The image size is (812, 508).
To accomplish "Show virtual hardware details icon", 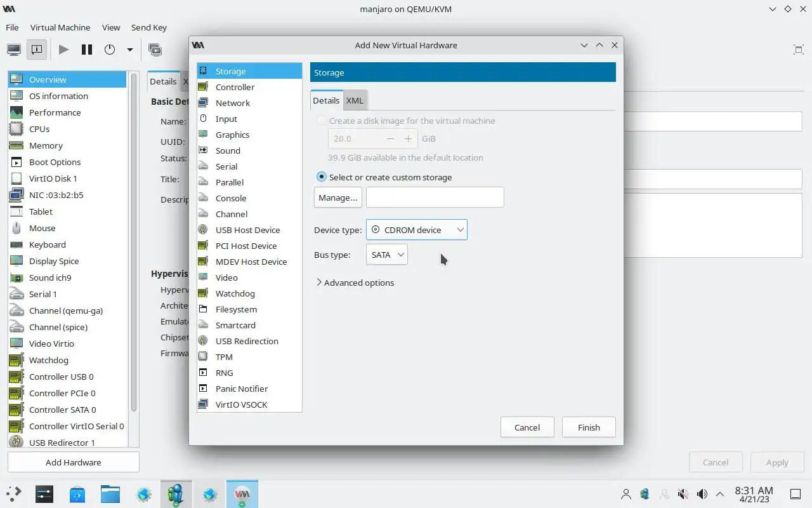I will click(x=37, y=49).
